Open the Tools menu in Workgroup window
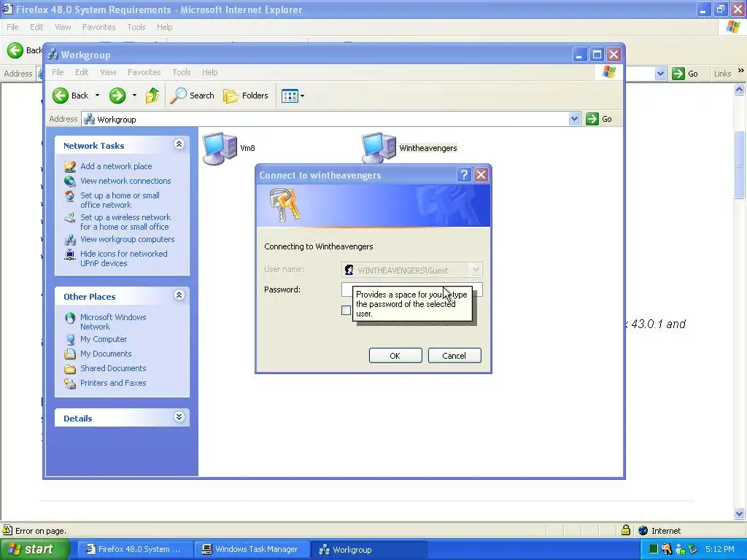The image size is (747, 560). click(182, 72)
